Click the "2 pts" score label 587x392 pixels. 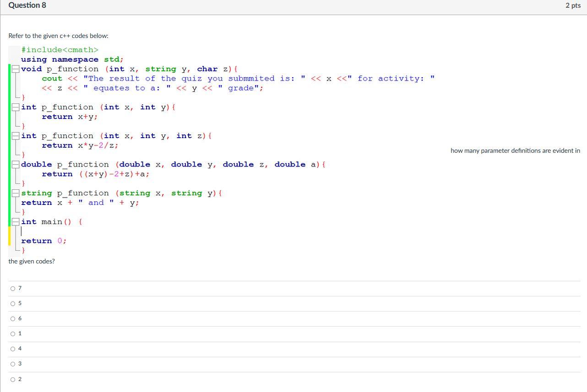point(573,5)
